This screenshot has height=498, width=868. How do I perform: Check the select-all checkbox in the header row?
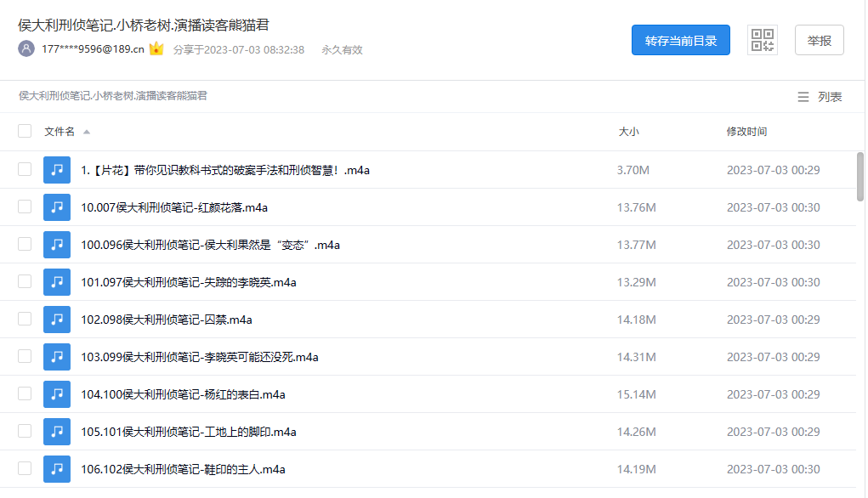point(25,132)
